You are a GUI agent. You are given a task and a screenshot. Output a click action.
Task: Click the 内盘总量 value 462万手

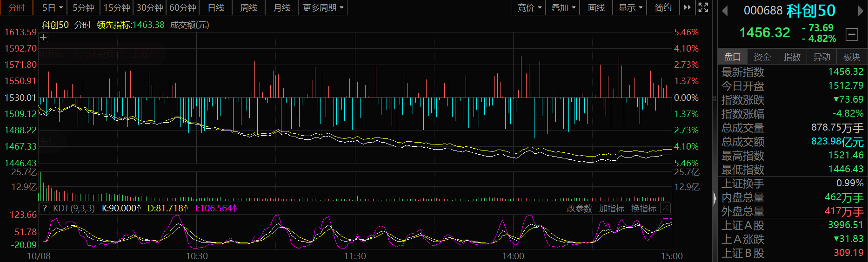[844, 197]
